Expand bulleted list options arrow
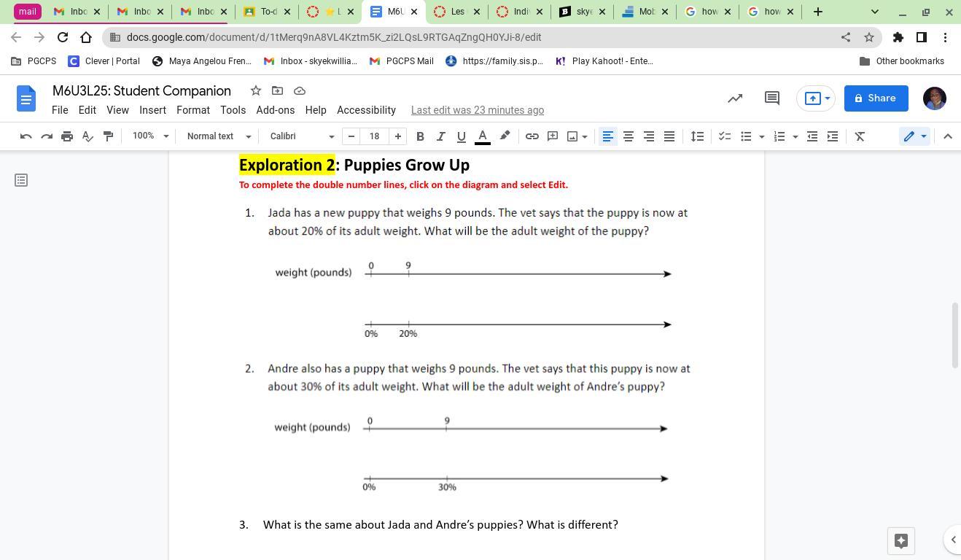 762,136
